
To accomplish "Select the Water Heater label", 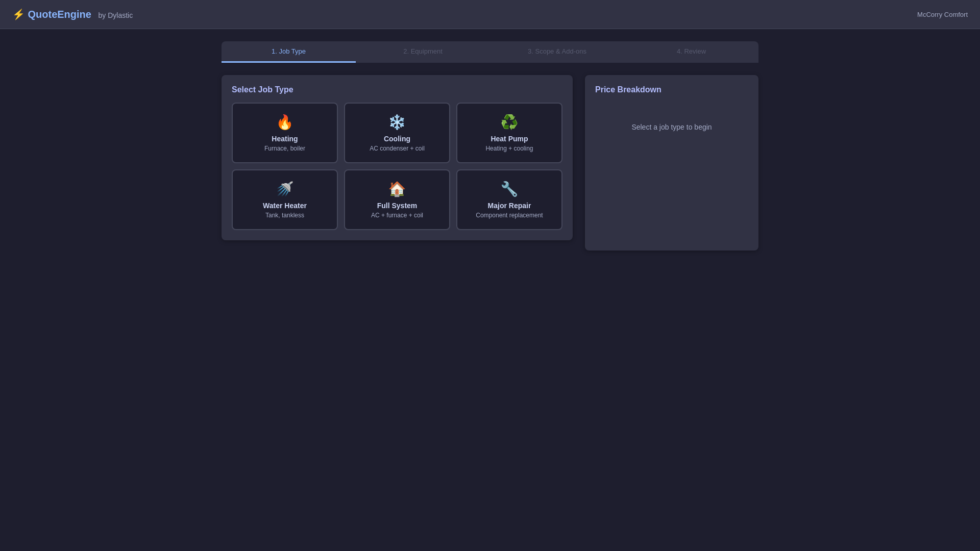I will [285, 206].
